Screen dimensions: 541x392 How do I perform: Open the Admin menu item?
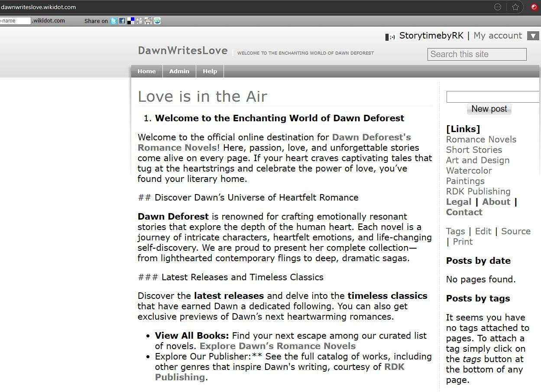pyautogui.click(x=179, y=71)
